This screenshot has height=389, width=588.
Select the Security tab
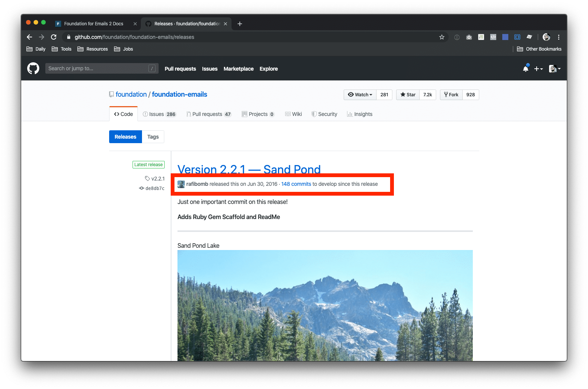324,114
